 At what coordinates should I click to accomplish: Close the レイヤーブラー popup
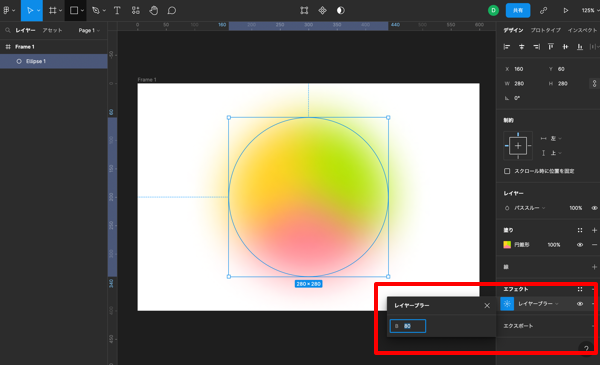pyautogui.click(x=487, y=305)
